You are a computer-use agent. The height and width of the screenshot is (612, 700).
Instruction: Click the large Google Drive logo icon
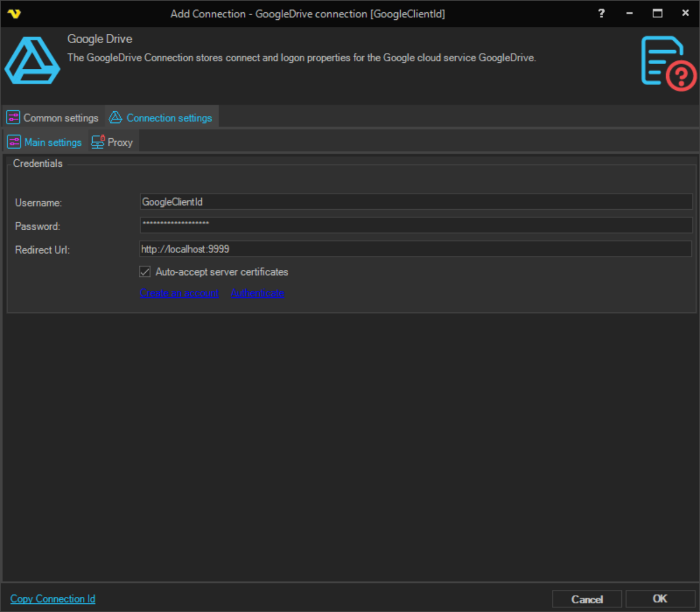coord(32,61)
